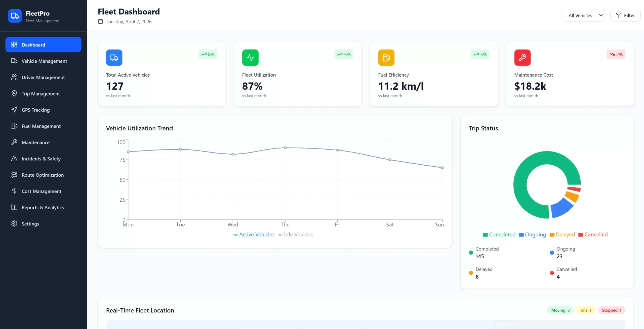Click the Settings gear icon in sidebar
Screen dimensions: 644x329
(x=14, y=224)
